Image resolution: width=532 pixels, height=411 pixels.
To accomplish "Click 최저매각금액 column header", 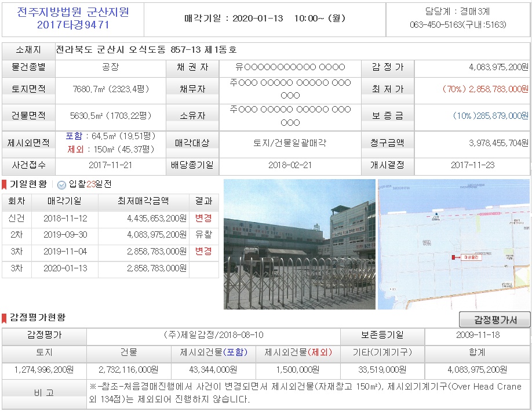I will click(x=143, y=201).
